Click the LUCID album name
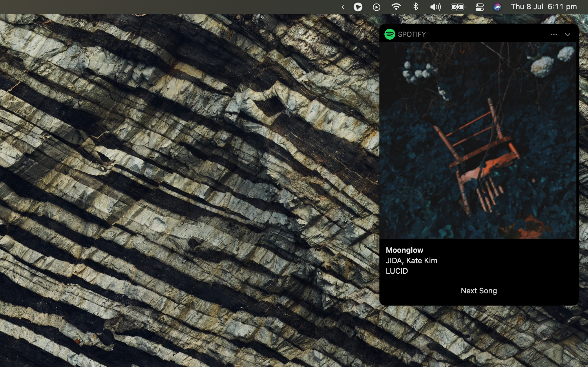 point(397,271)
